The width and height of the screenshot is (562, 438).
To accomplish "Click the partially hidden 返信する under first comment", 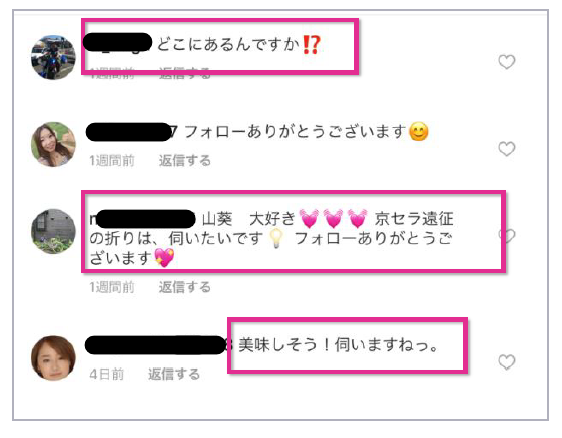I will pos(185,74).
